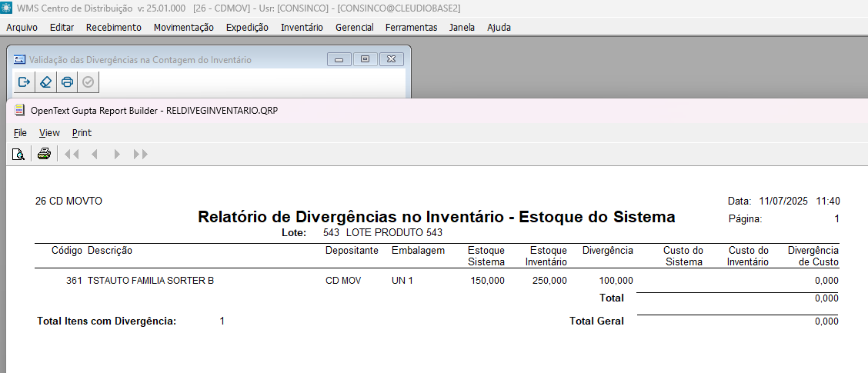Viewport: 868px width, 373px height.
Task: Click the Total Geral label
Action: pos(597,321)
